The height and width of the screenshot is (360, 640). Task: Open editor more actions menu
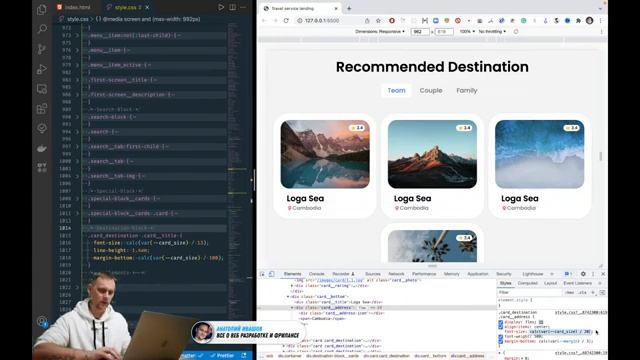pyautogui.click(x=243, y=7)
